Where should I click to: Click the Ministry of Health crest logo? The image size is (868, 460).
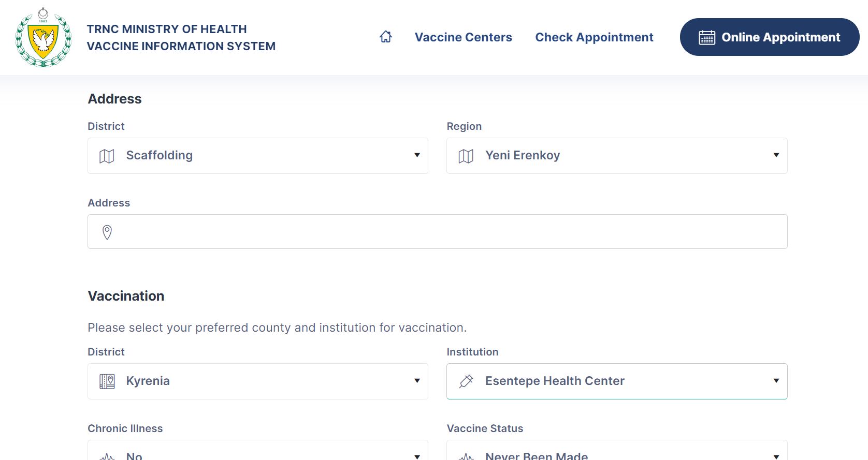tap(44, 37)
